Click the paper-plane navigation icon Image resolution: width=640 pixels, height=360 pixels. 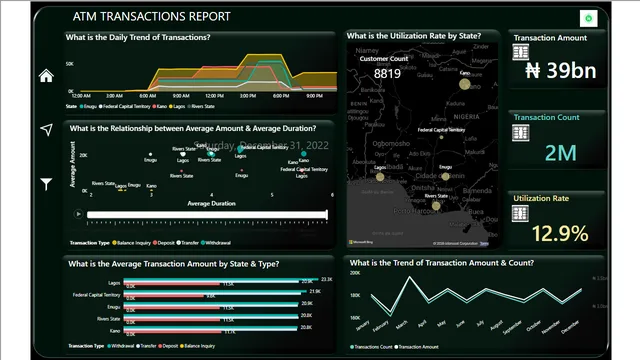click(47, 129)
